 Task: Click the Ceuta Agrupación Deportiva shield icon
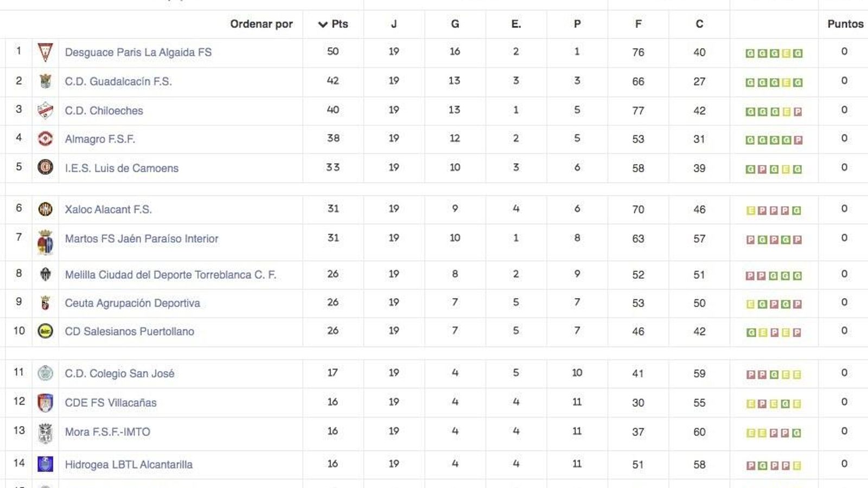46,303
